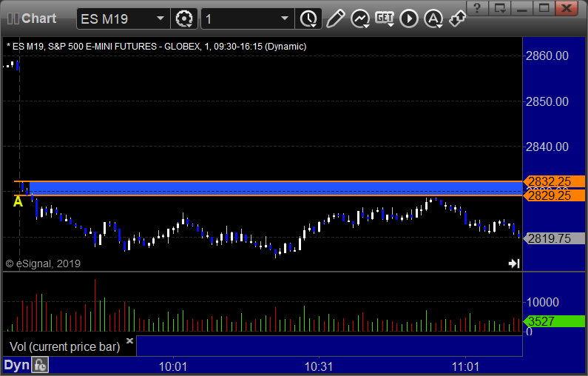
Task: Open the symbol settings gear icon
Action: pos(183,19)
